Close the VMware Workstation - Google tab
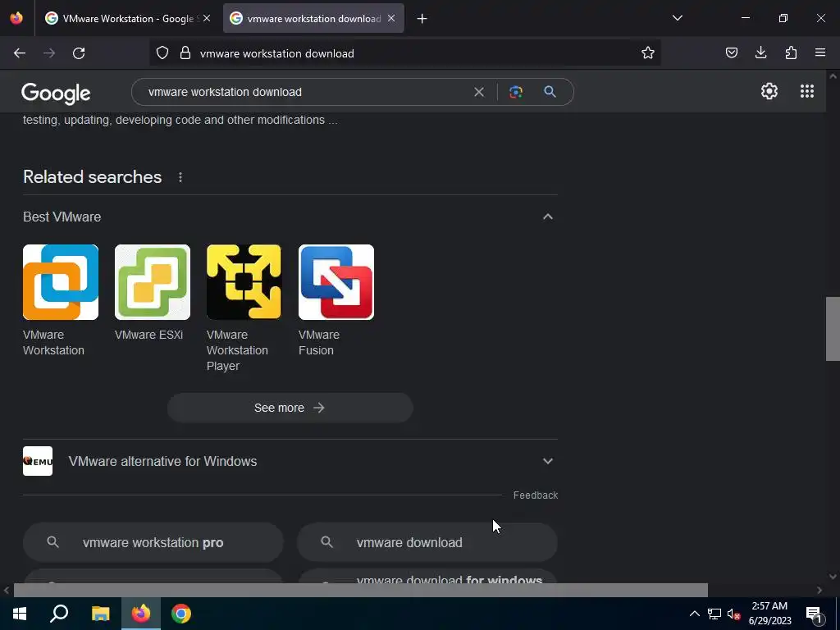 [207, 18]
